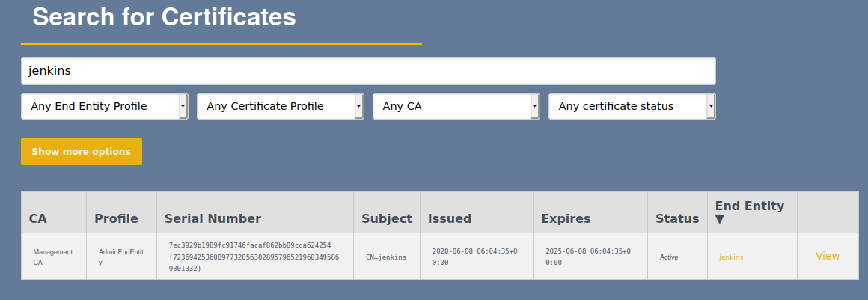Open the Any CA dropdown
868x300 pixels.
click(456, 106)
